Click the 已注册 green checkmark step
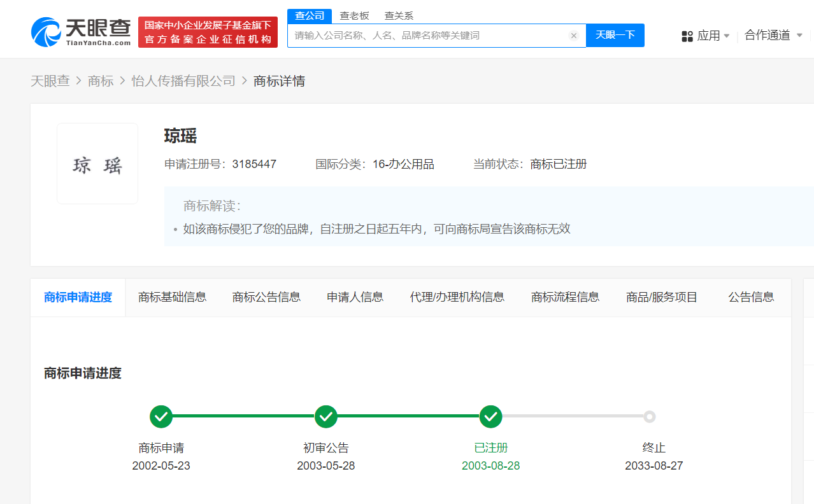The height and width of the screenshot is (504, 814). click(x=490, y=417)
